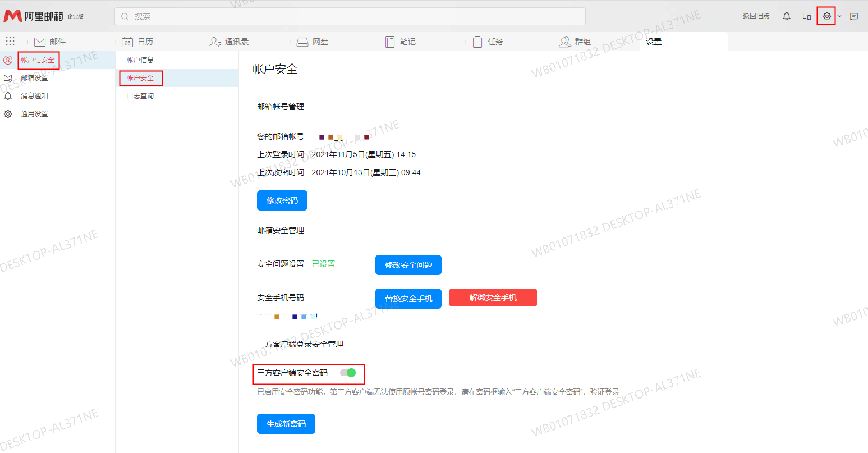
Task: Open the app grid launcher icon
Action: point(10,41)
